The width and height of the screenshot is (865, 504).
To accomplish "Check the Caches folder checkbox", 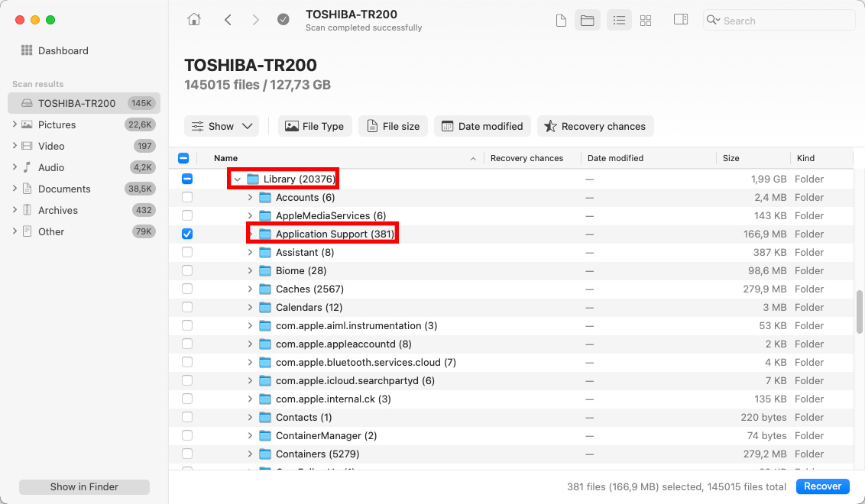I will pos(187,289).
